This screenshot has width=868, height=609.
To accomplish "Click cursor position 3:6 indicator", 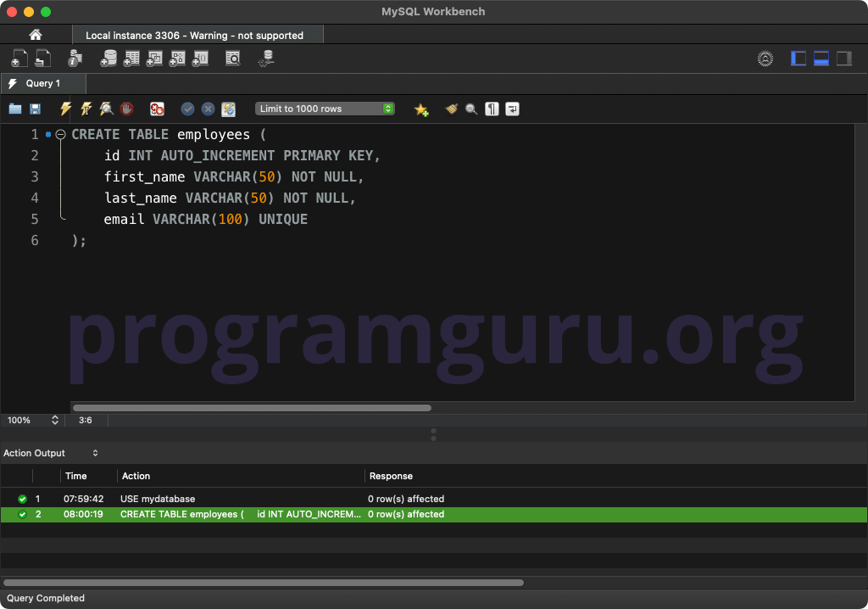I will (x=86, y=420).
